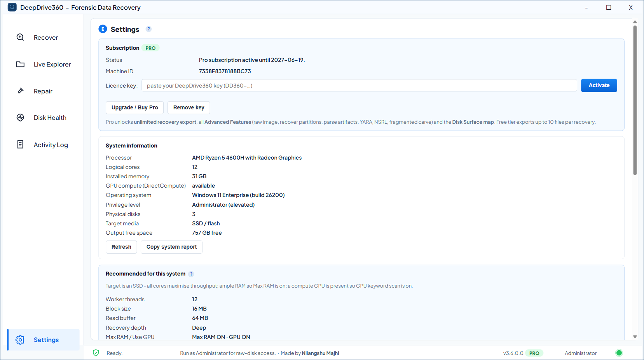Select the Settings sidebar item

43,340
